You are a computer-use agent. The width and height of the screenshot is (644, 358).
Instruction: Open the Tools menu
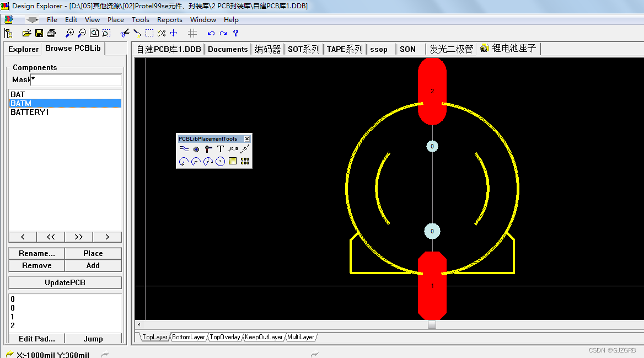[141, 20]
